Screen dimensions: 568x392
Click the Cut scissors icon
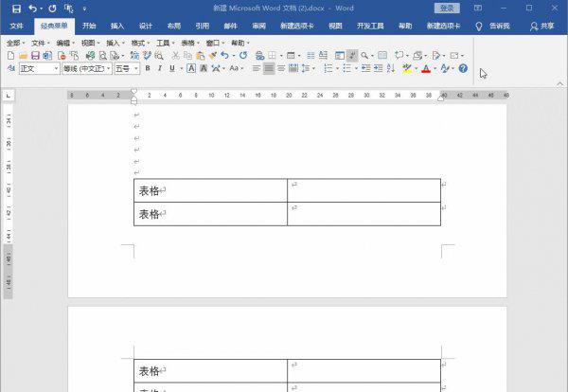(x=176, y=56)
